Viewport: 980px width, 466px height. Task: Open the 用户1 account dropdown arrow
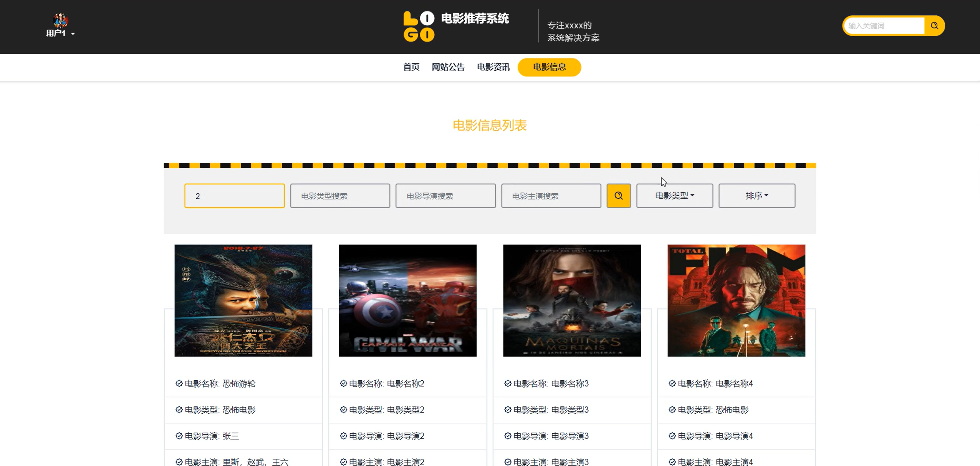(x=73, y=34)
